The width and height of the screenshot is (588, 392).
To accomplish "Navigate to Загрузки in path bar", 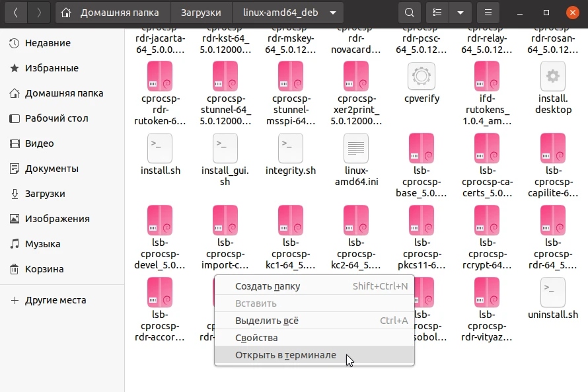I will 201,13.
